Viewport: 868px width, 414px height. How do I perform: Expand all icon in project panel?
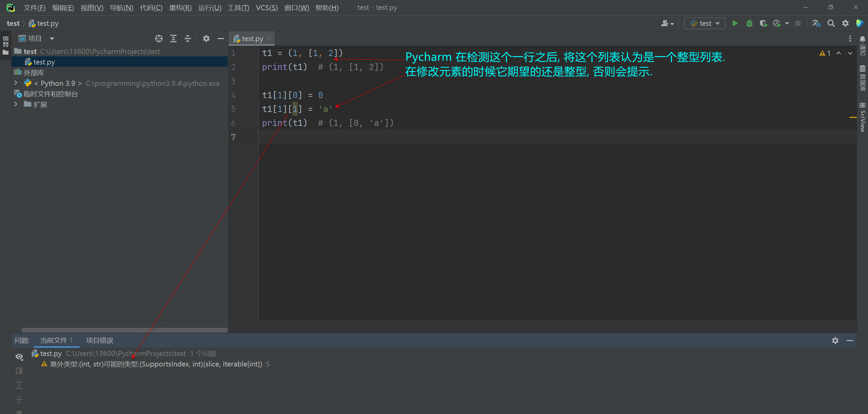click(x=173, y=39)
